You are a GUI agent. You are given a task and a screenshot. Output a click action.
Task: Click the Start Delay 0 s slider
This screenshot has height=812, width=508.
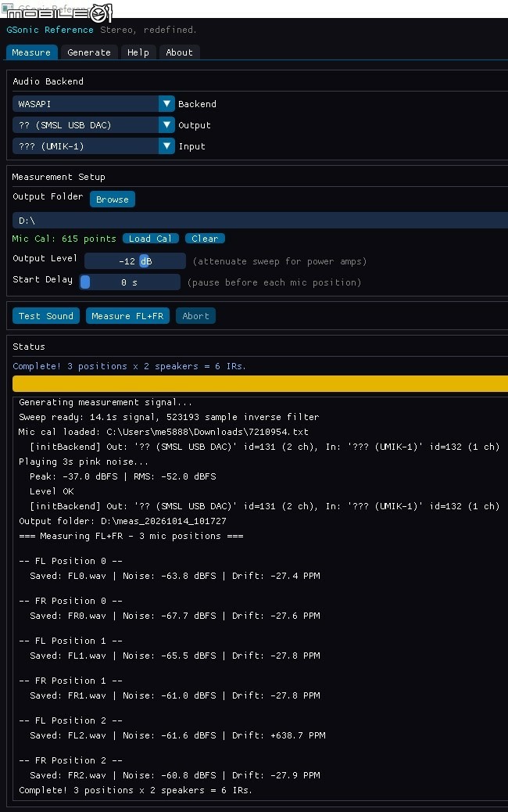[130, 282]
